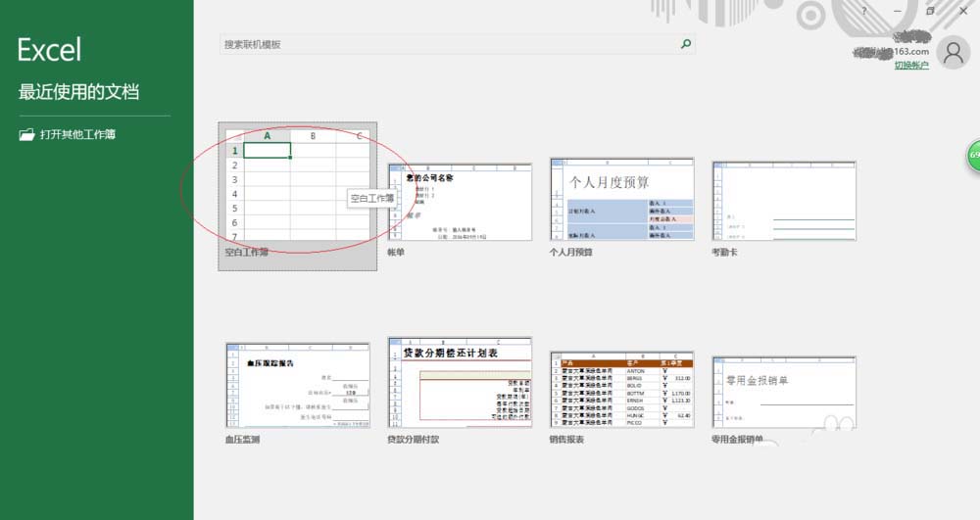Click the folder icon for 打开其他工作簿
The width and height of the screenshot is (980, 520).
coord(26,135)
